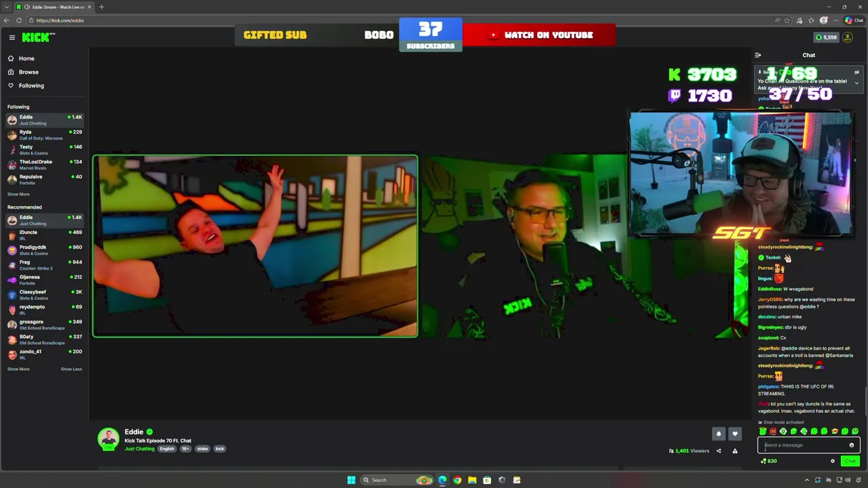Open the user profile avatar menu

[x=847, y=37]
